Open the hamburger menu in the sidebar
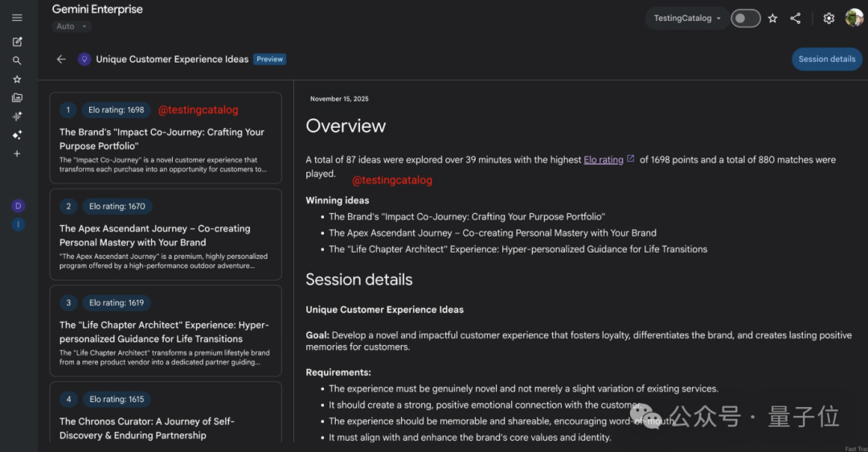This screenshot has height=452, width=868. coord(17,18)
